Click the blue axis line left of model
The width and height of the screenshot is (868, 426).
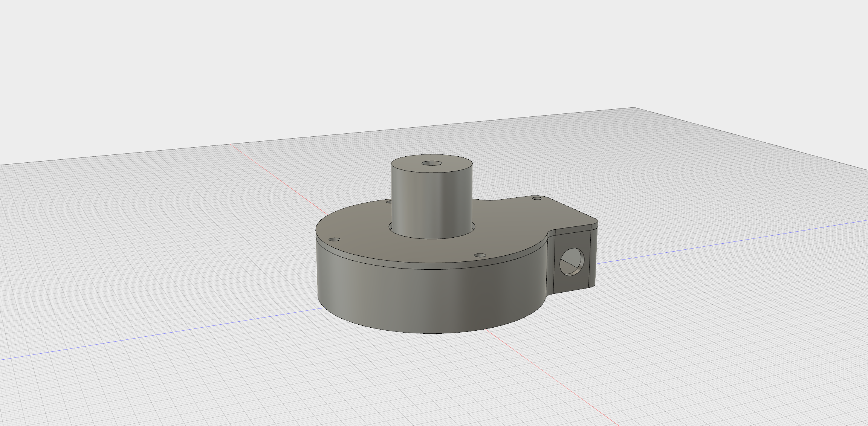(x=151, y=335)
